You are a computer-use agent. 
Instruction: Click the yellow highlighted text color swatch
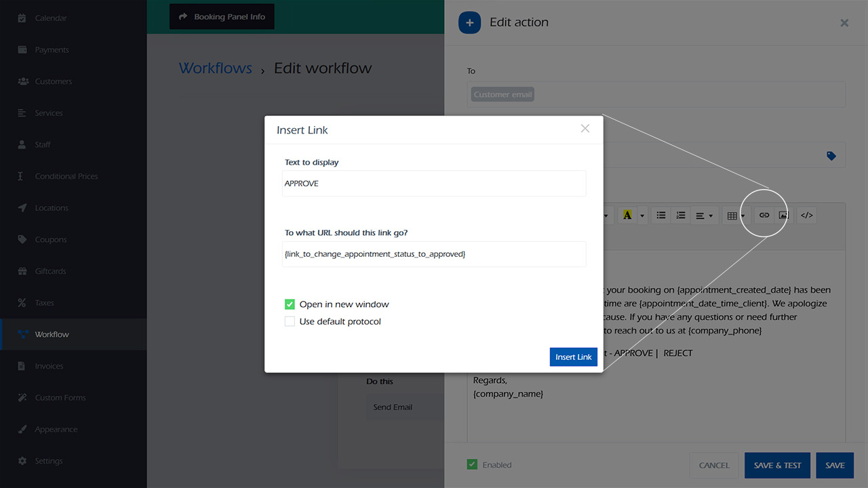coord(627,216)
